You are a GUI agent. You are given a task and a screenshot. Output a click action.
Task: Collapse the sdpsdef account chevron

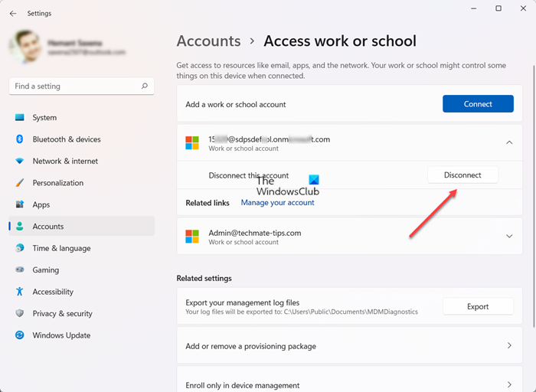tap(509, 142)
